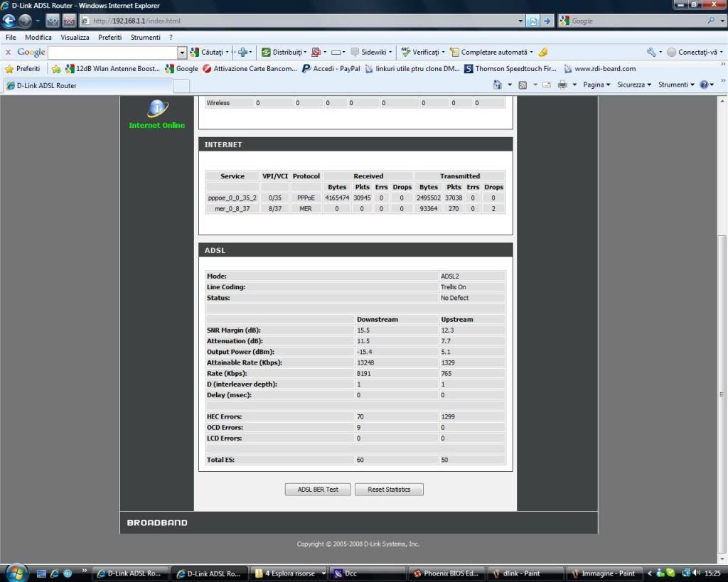Expand the address bar history dropdown
The height and width of the screenshot is (582, 728).
[521, 21]
